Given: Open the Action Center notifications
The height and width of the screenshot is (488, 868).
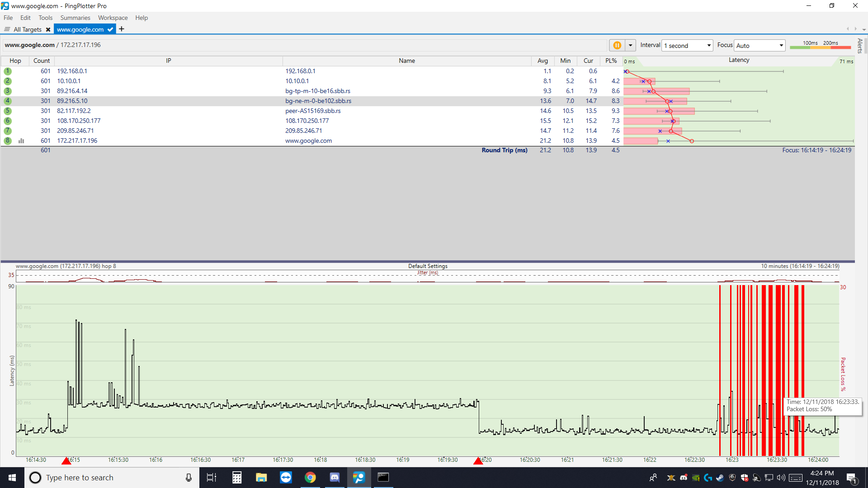Looking at the screenshot, I should coord(852,478).
